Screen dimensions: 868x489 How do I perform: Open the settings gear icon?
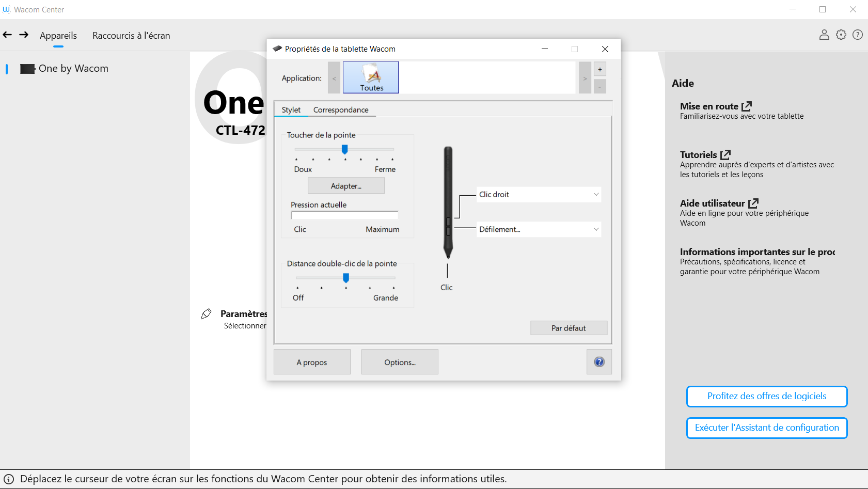(x=841, y=35)
